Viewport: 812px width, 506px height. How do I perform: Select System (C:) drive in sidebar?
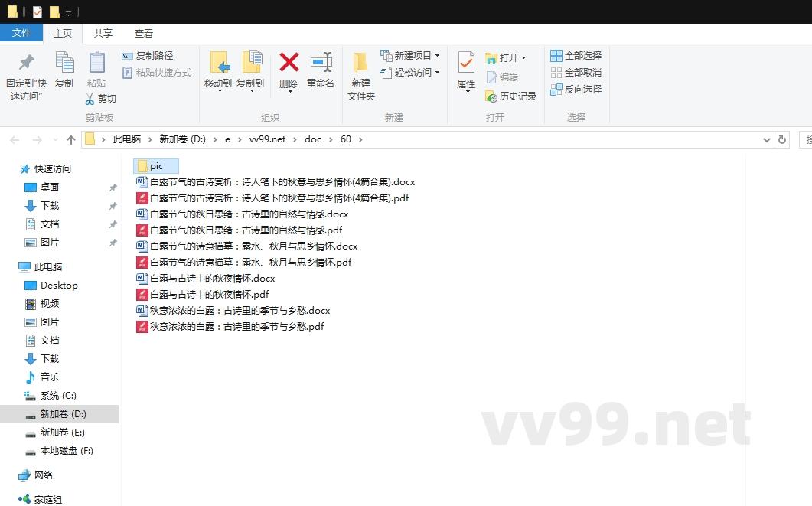[58, 396]
